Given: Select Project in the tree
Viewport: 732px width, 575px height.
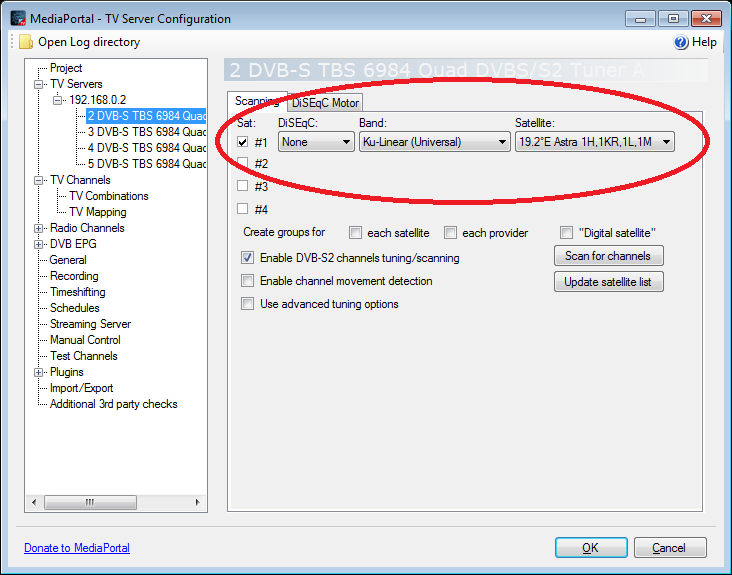Looking at the screenshot, I should 66,68.
